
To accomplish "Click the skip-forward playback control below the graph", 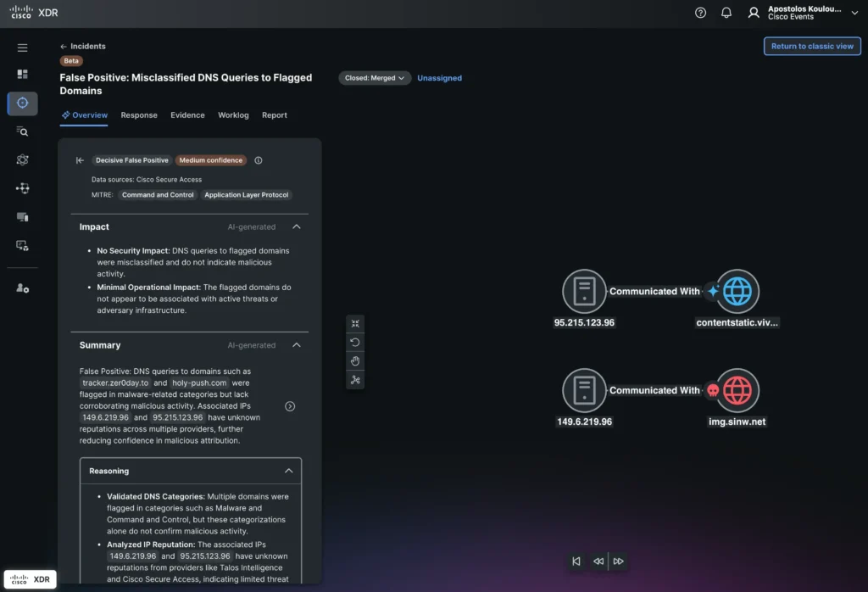I will tap(618, 561).
